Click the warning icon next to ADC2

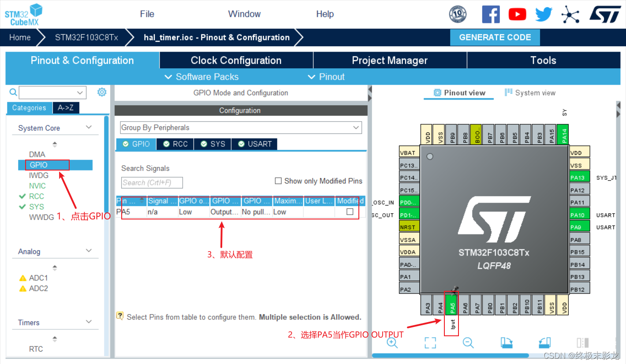click(23, 289)
